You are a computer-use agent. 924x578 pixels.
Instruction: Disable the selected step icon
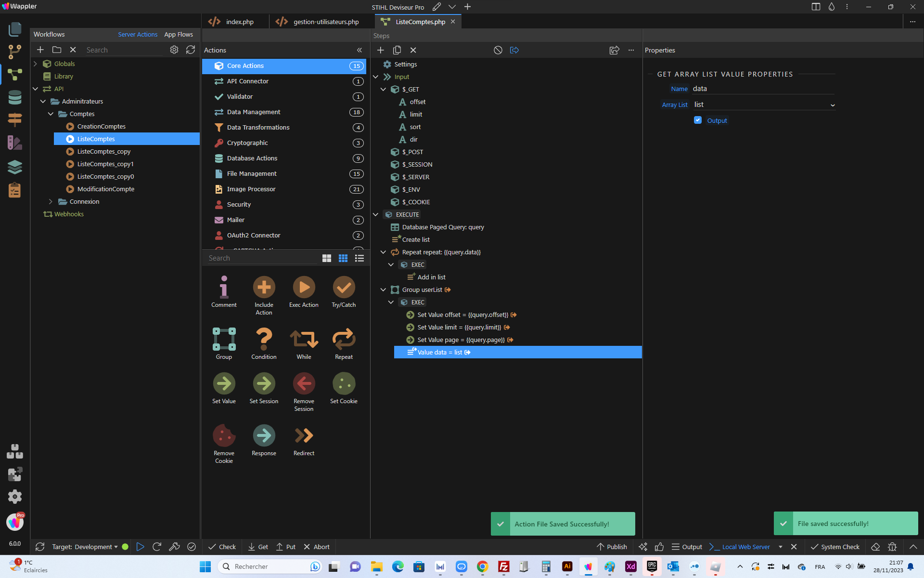498,50
